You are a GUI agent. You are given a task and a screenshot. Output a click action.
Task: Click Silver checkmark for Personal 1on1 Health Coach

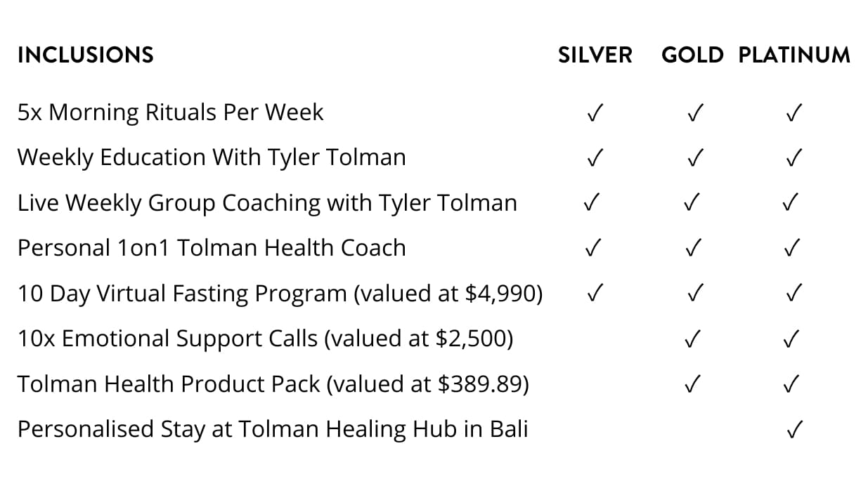tap(595, 248)
